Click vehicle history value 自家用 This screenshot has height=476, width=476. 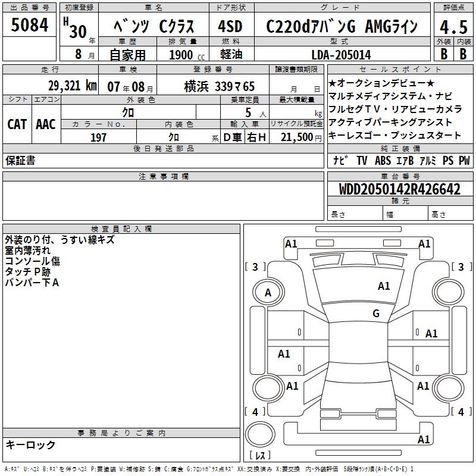(x=127, y=55)
